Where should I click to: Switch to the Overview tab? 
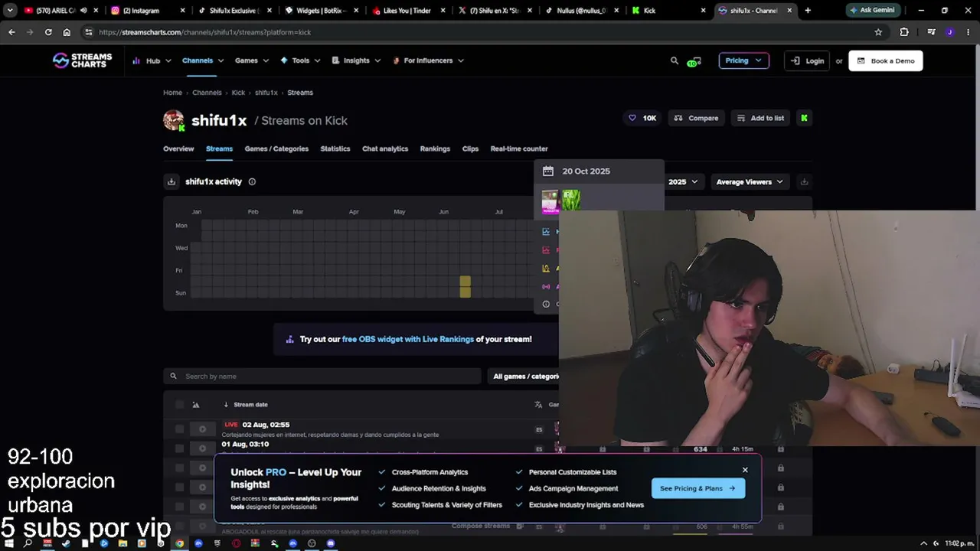pos(178,148)
